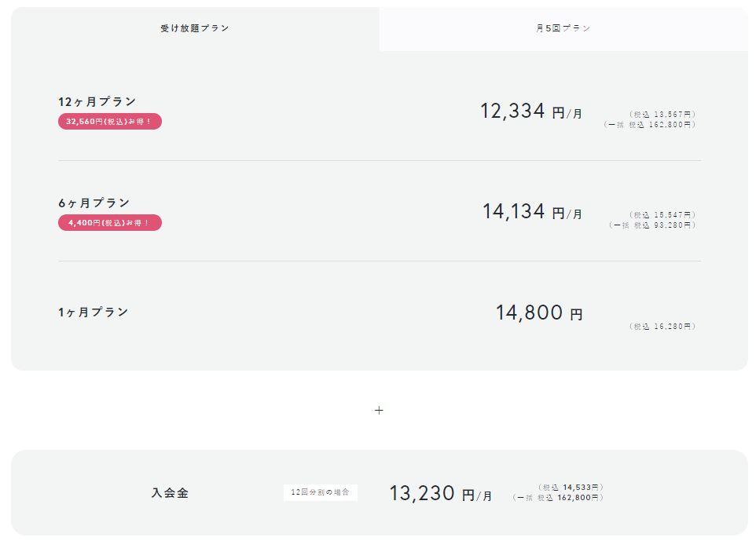Click 12-month plan lump-sum 一括 税込 162,800円 note
The width and height of the screenshot is (756, 541).
pyautogui.click(x=650, y=125)
